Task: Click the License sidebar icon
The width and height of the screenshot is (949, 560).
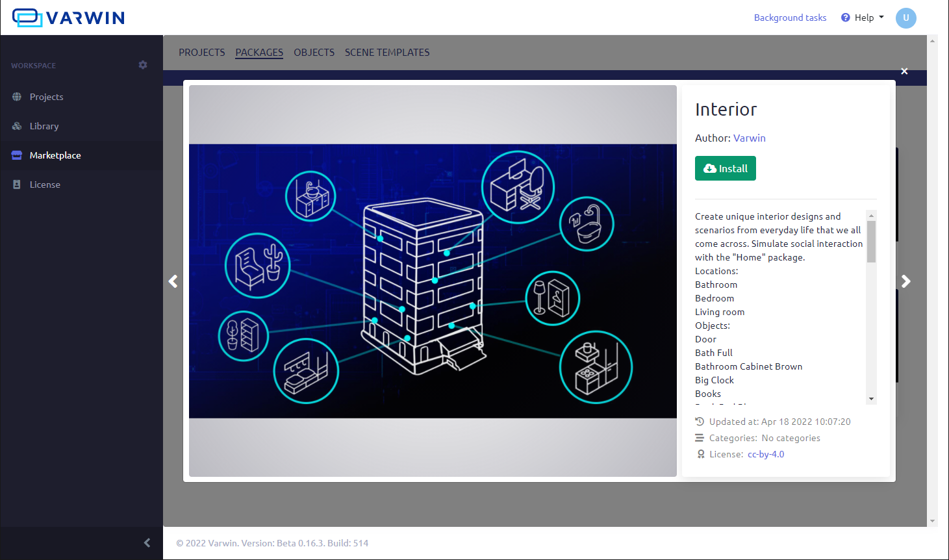Action: 17,185
